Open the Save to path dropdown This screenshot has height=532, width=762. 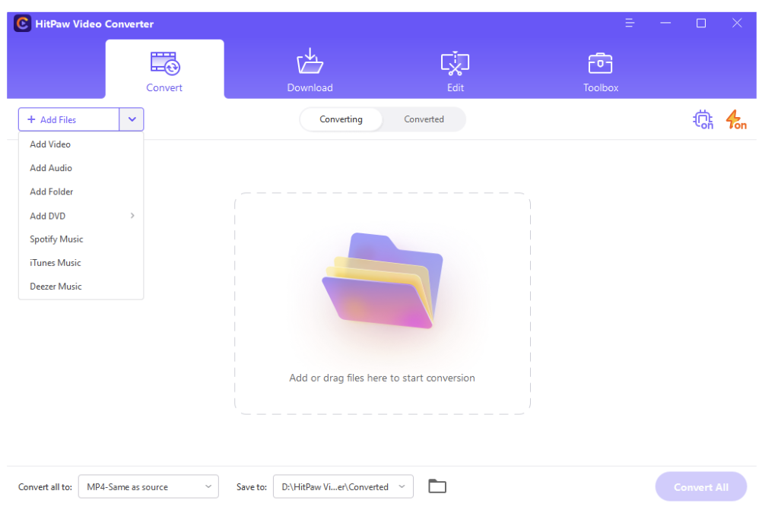pyautogui.click(x=343, y=487)
